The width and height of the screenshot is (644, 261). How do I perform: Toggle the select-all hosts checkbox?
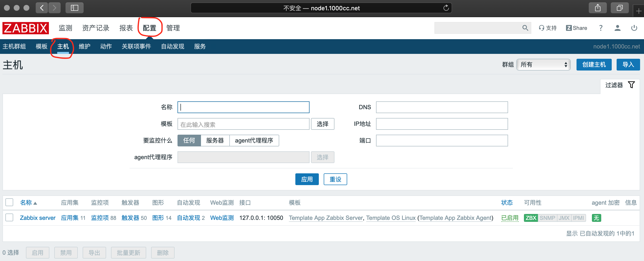pos(9,202)
